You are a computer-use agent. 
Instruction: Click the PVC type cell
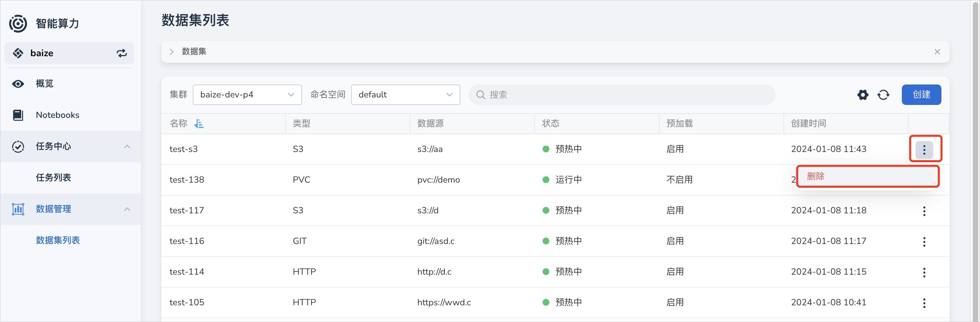pyautogui.click(x=301, y=180)
